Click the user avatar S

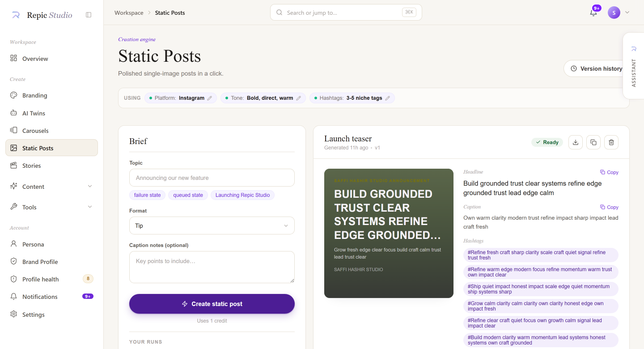[x=614, y=13]
